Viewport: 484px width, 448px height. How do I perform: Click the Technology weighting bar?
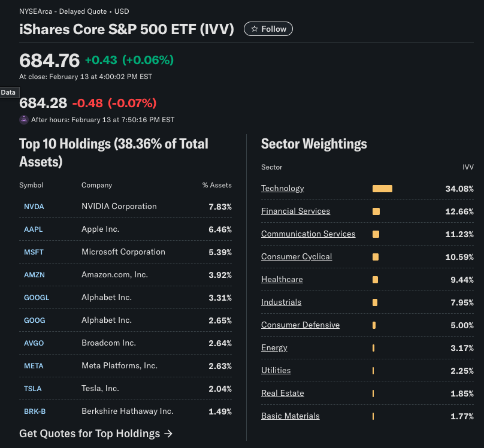(x=382, y=189)
